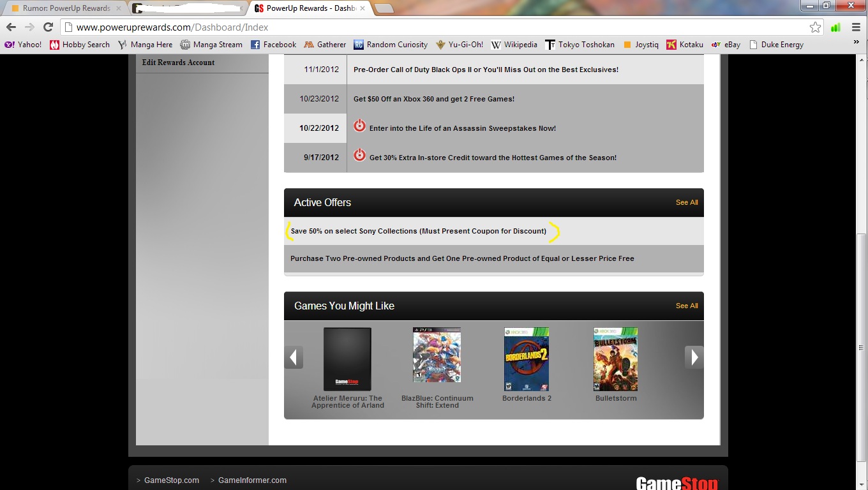
Task: Click the scrollbar down arrow
Action: point(862,484)
